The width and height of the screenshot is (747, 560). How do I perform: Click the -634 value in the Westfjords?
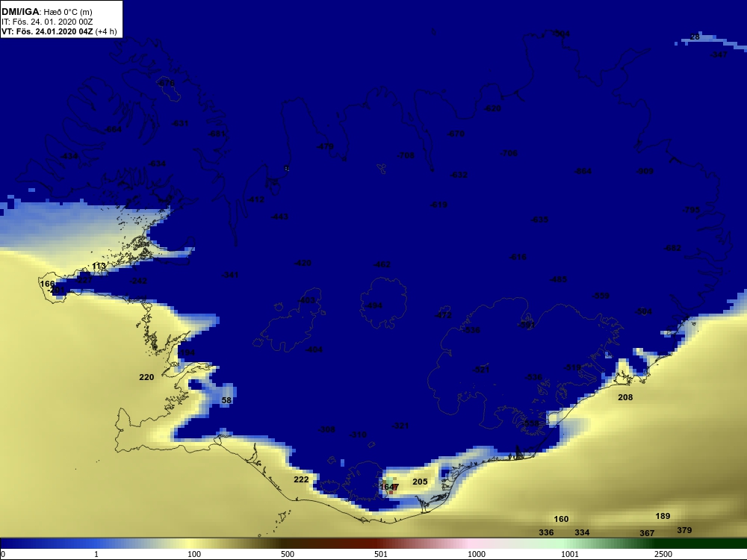click(x=157, y=164)
